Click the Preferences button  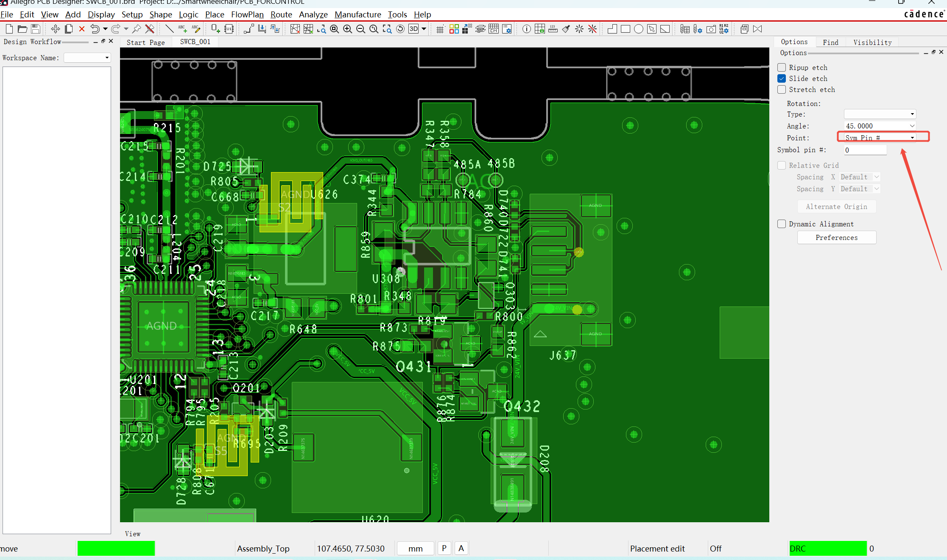(x=836, y=237)
